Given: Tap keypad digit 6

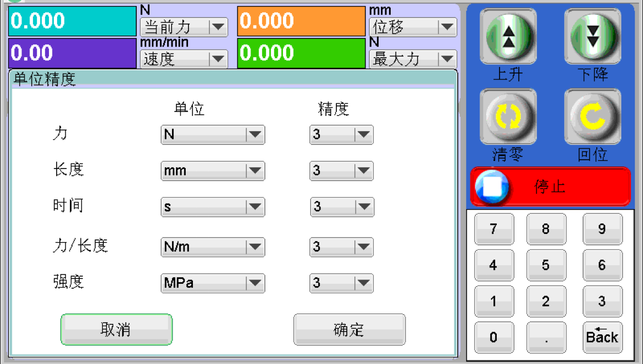Looking at the screenshot, I should tap(602, 265).
